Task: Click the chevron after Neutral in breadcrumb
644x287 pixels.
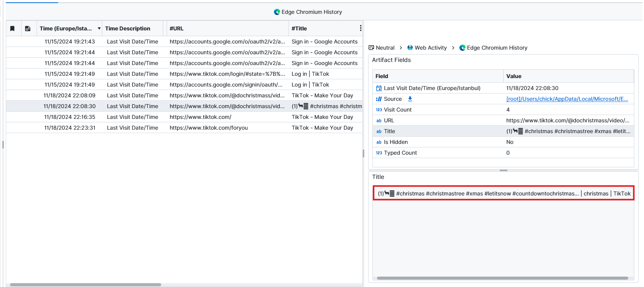Action: coord(401,48)
